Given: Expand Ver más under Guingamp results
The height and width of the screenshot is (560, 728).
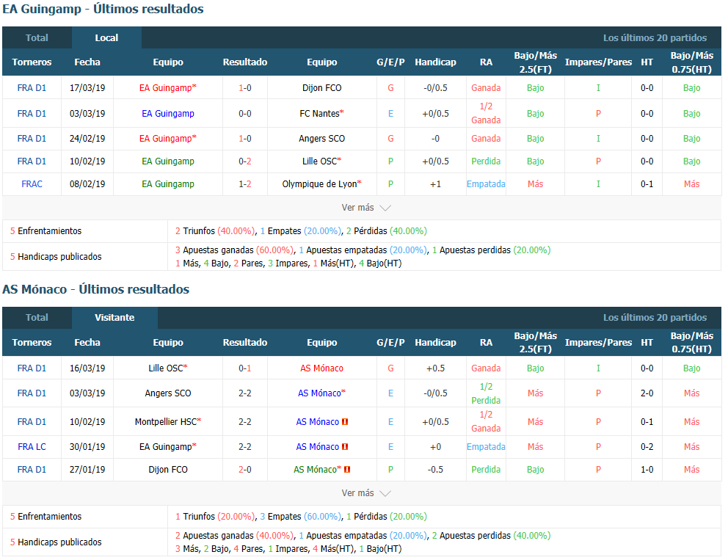Looking at the screenshot, I should point(366,208).
